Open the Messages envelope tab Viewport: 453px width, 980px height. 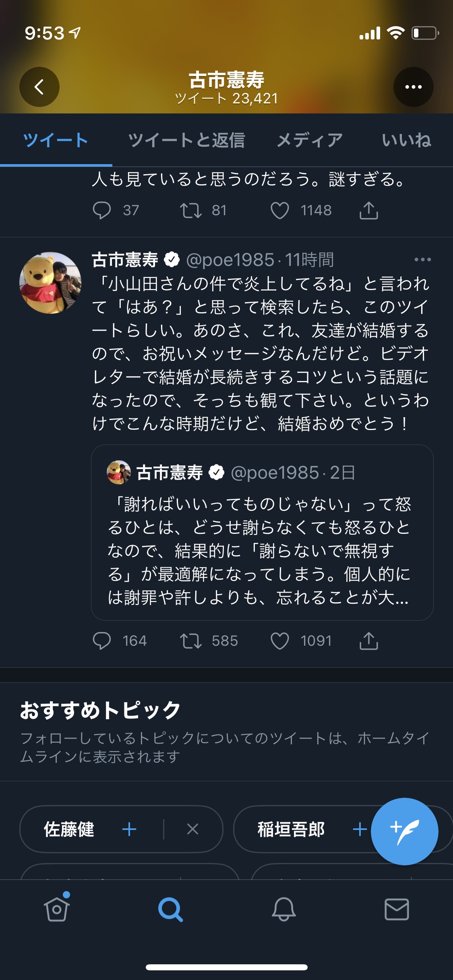[397, 909]
